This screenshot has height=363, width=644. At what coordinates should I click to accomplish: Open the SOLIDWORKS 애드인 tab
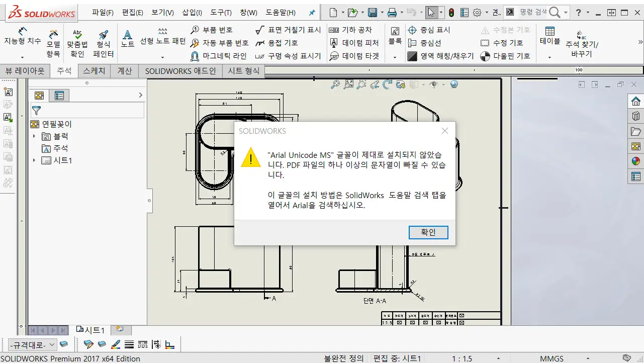[180, 71]
